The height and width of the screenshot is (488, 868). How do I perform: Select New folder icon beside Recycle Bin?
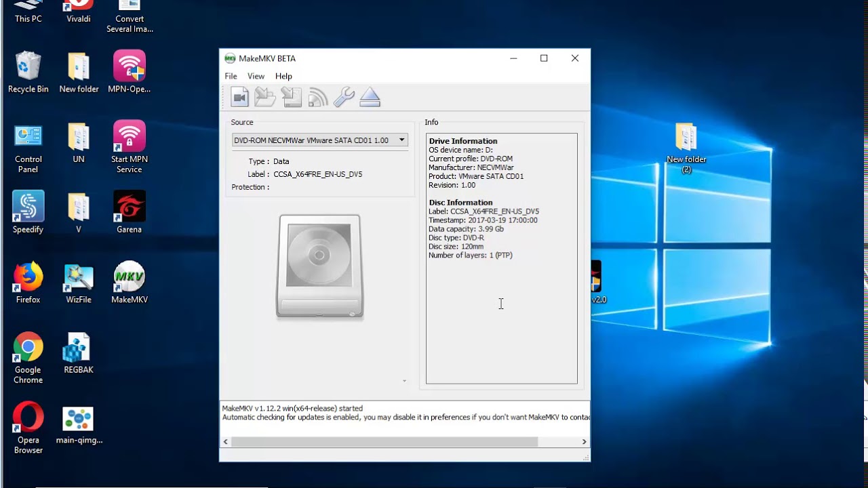tap(79, 72)
